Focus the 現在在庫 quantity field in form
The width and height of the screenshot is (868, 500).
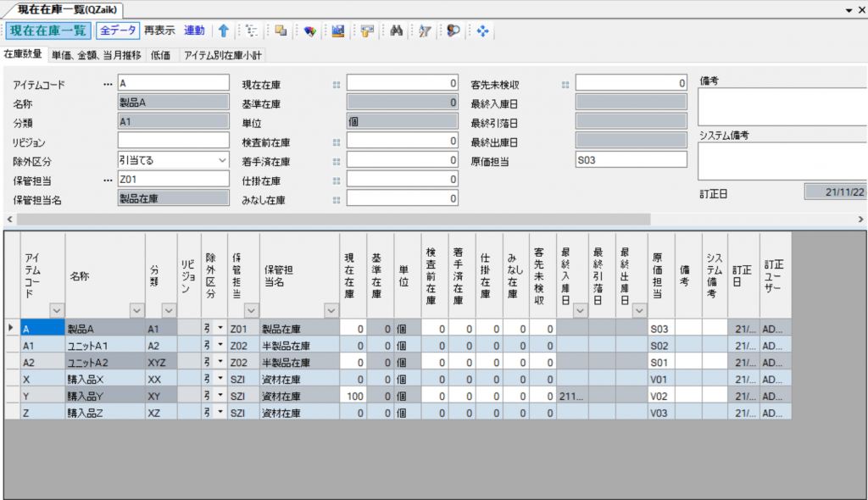(403, 83)
